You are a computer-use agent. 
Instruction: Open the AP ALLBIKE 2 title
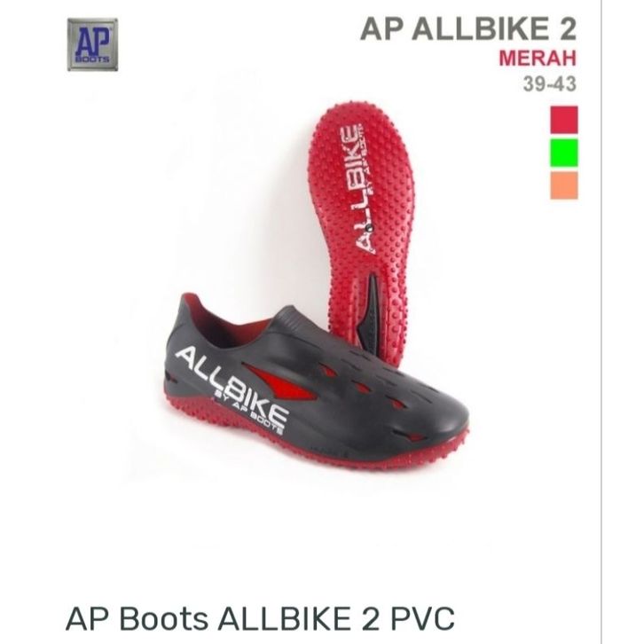point(468,29)
